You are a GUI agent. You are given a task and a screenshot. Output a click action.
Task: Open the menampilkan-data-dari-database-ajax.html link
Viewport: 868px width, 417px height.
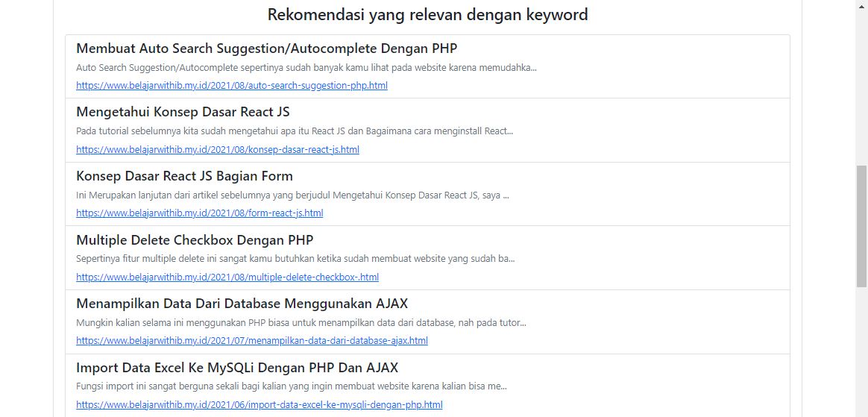252,341
